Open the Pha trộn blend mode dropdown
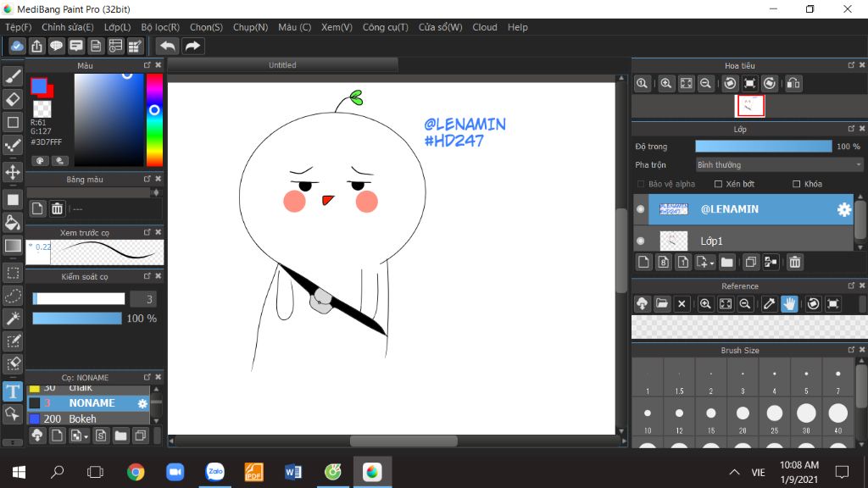 pyautogui.click(x=779, y=165)
